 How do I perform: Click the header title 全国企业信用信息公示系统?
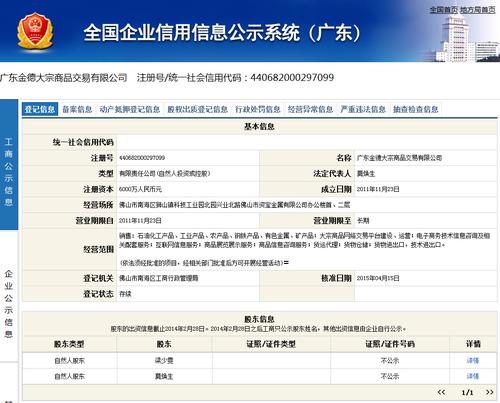pos(222,33)
